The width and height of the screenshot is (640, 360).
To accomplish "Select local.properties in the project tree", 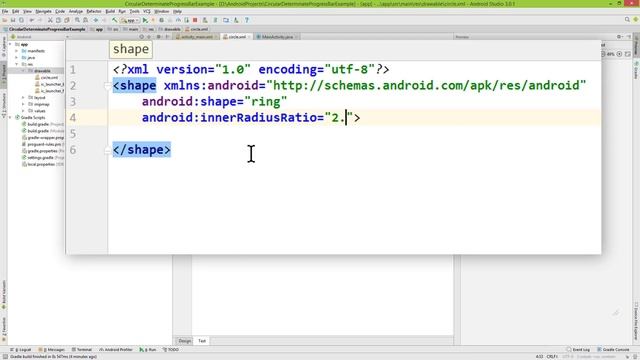I will pos(42,164).
